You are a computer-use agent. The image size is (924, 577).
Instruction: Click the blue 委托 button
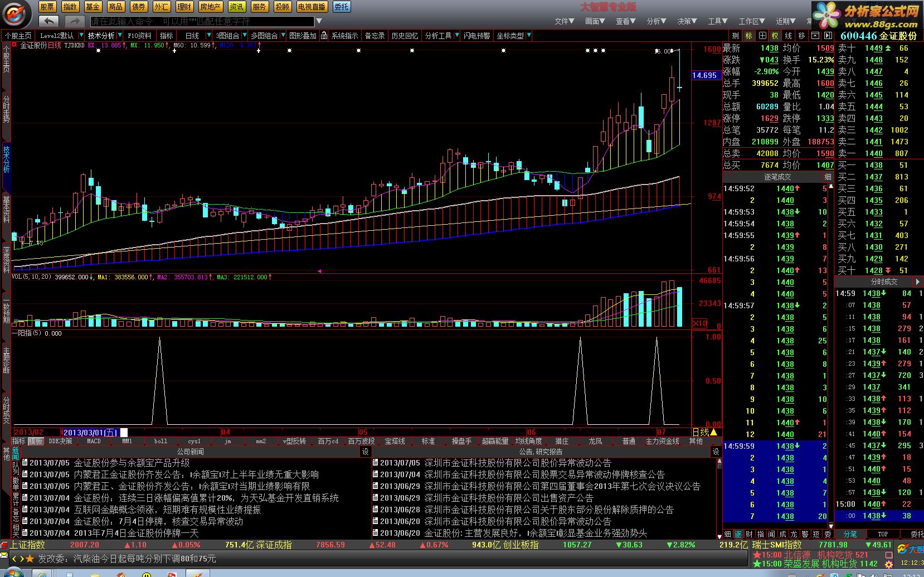pyautogui.click(x=341, y=7)
